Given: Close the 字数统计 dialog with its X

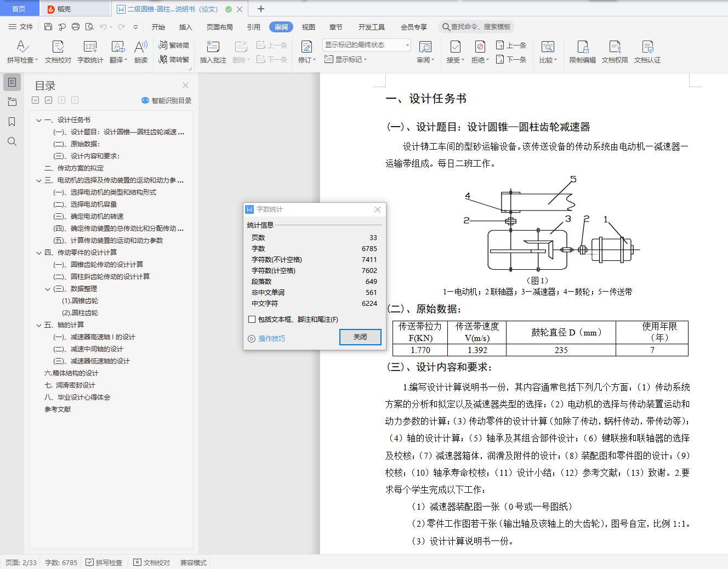Looking at the screenshot, I should click(x=378, y=209).
